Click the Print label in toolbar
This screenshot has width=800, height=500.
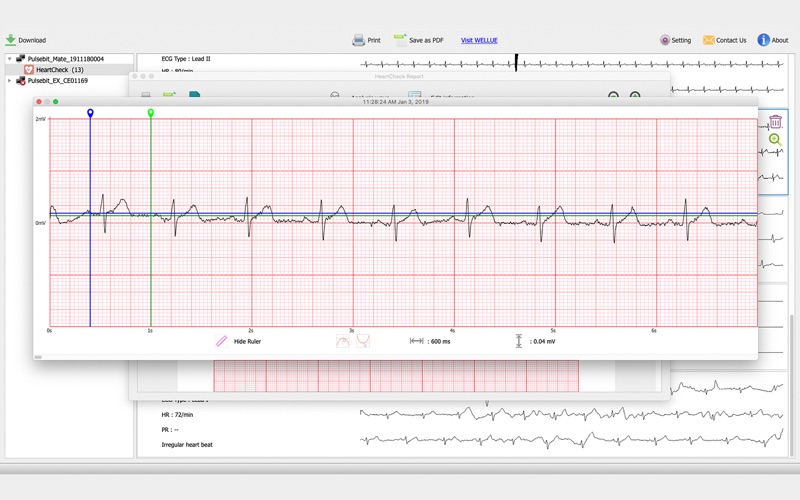(x=374, y=40)
